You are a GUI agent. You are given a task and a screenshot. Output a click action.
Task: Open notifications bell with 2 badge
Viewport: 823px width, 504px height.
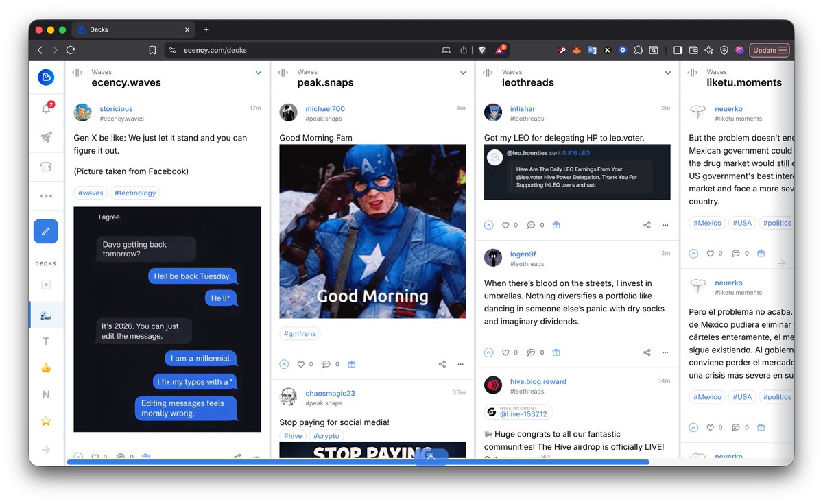[x=47, y=108]
